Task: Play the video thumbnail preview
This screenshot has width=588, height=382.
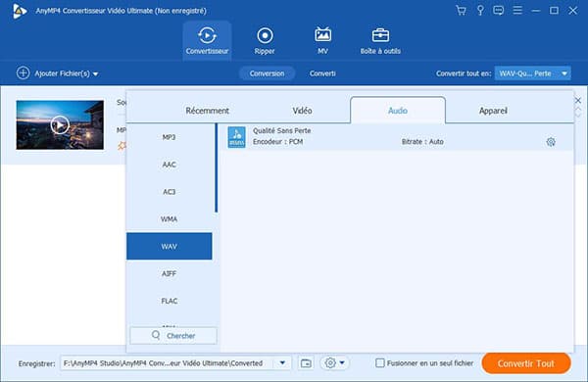Action: click(60, 124)
